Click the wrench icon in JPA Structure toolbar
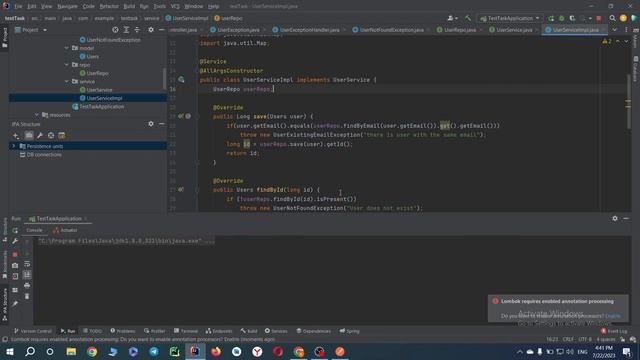640x360 pixels. pos(40,136)
